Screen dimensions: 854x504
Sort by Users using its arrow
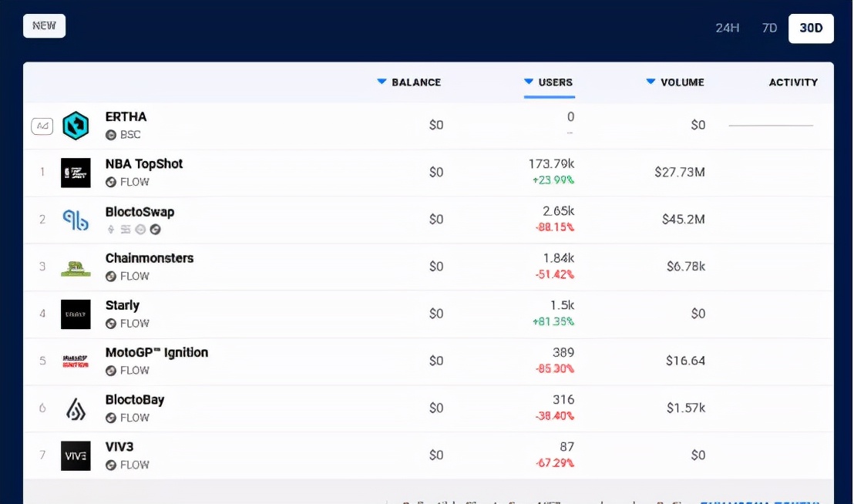(x=528, y=82)
